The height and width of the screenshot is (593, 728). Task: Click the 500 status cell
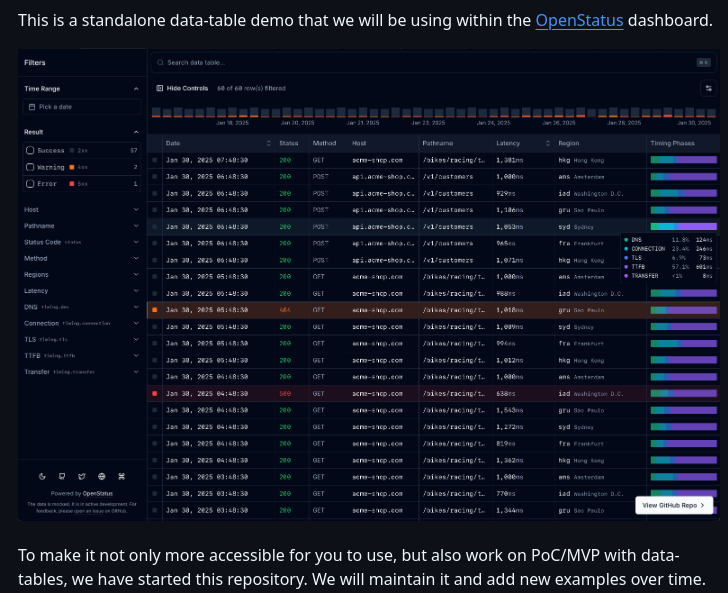[x=285, y=394]
